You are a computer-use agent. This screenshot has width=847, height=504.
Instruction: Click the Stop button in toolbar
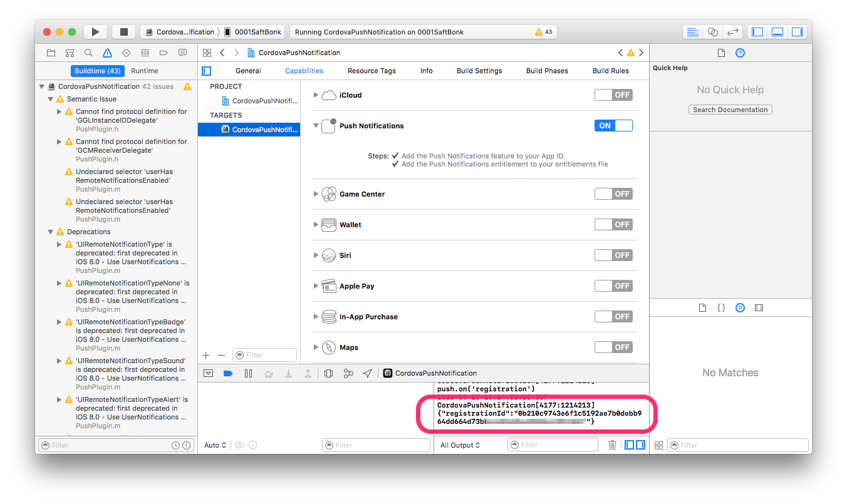[x=124, y=32]
